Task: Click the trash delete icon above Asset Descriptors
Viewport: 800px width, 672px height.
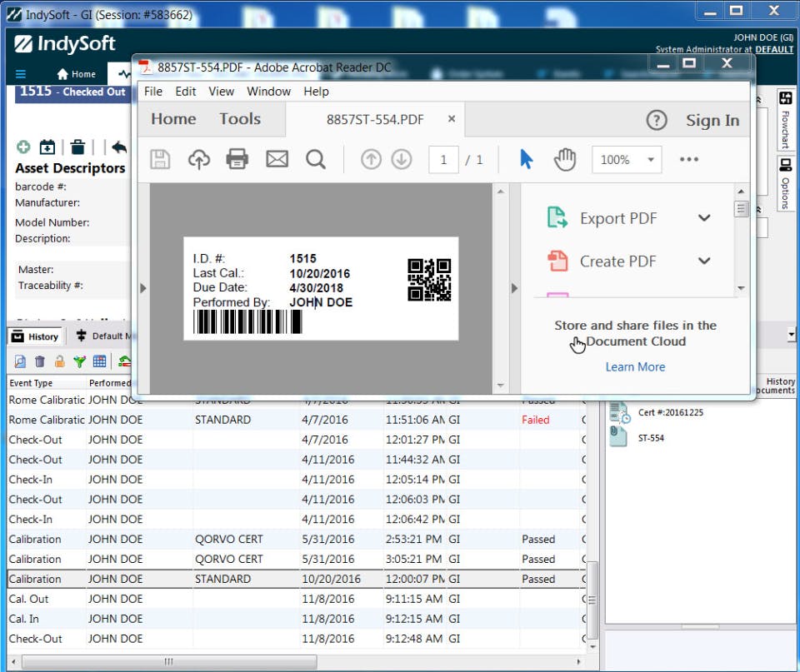Action: (77, 147)
